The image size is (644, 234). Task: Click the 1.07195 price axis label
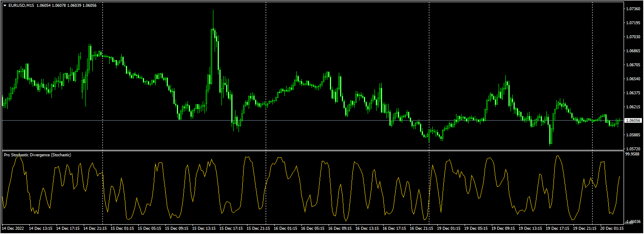(633, 23)
